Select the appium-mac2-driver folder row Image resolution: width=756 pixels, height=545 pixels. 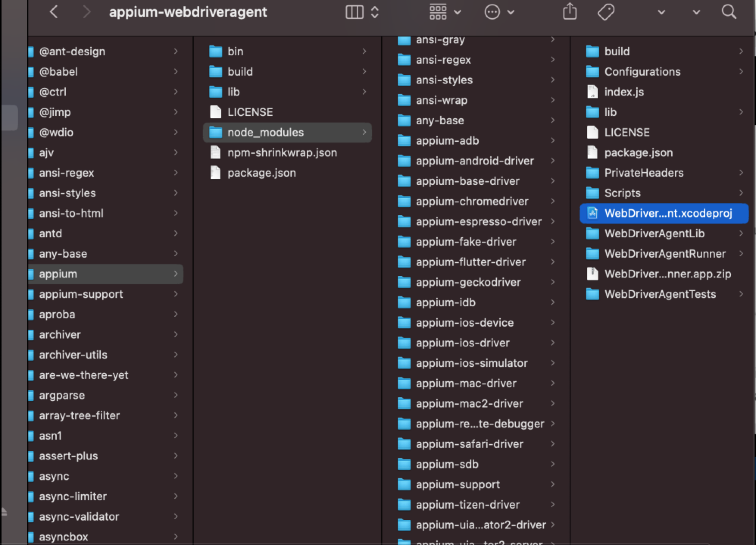pos(476,404)
